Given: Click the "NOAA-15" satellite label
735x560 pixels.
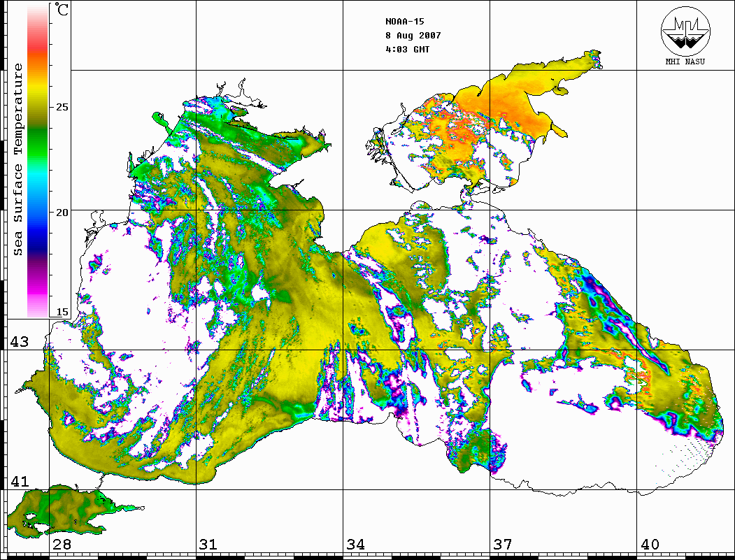Looking at the screenshot, I should pos(405,22).
